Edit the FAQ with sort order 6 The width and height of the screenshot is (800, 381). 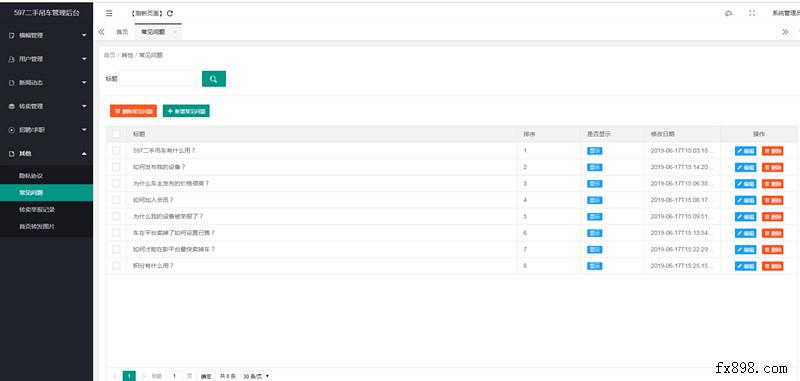coord(745,233)
